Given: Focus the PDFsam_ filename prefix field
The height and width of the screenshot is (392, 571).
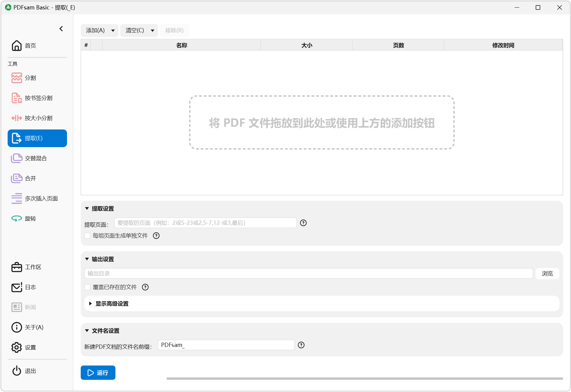Looking at the screenshot, I should click(226, 345).
